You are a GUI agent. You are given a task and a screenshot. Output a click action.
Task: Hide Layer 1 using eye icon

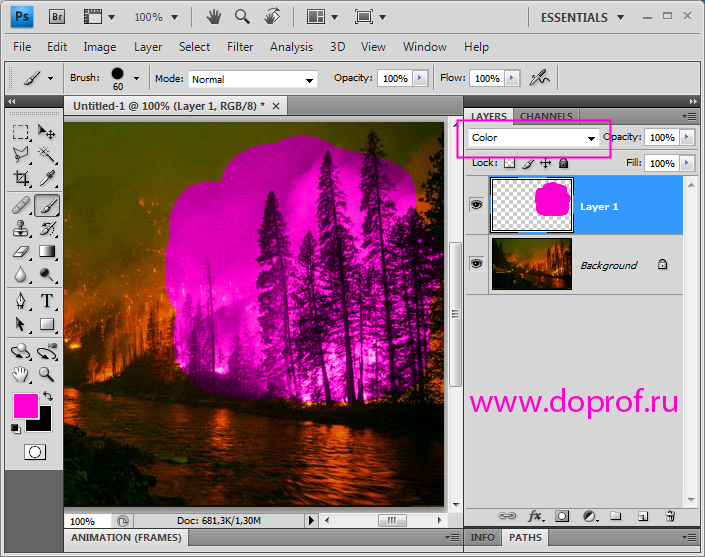(x=476, y=205)
